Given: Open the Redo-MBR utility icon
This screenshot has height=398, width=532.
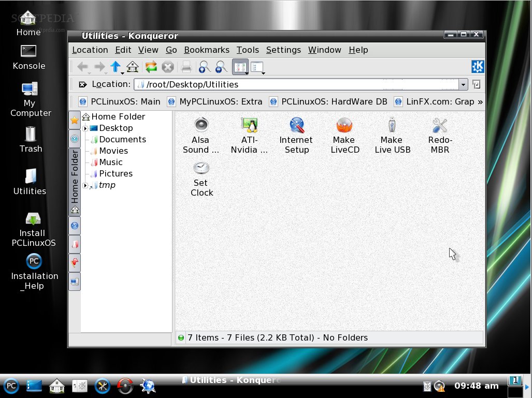Looking at the screenshot, I should [x=440, y=135].
